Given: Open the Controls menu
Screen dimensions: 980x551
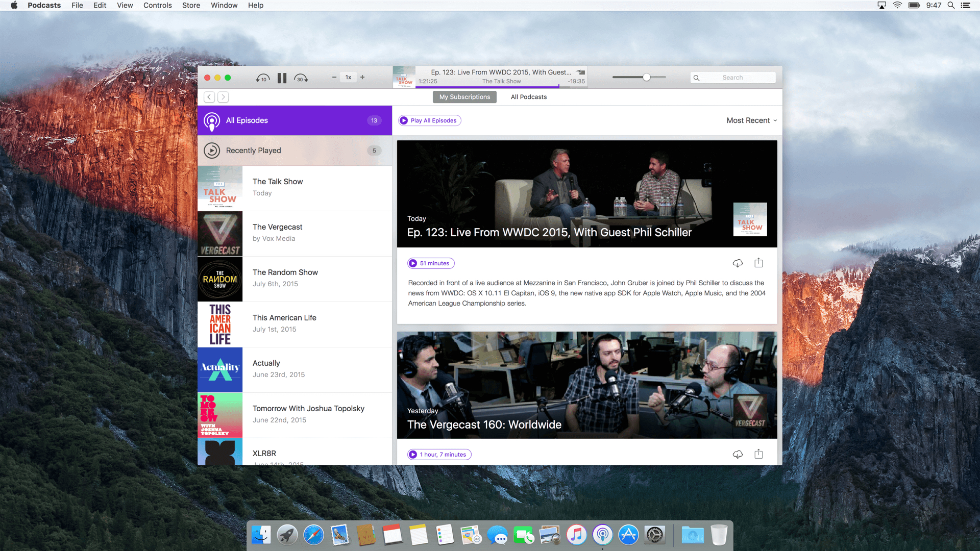Looking at the screenshot, I should pyautogui.click(x=157, y=5).
